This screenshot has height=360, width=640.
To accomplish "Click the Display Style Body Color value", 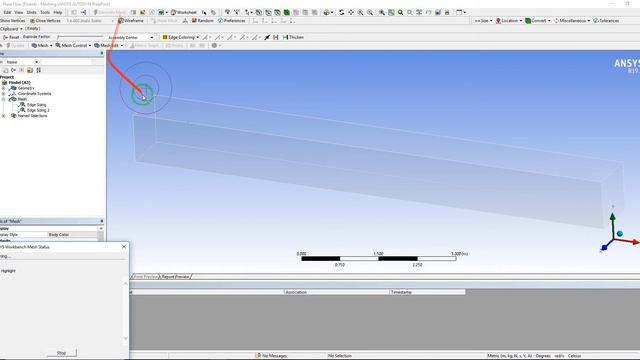I will (72, 235).
